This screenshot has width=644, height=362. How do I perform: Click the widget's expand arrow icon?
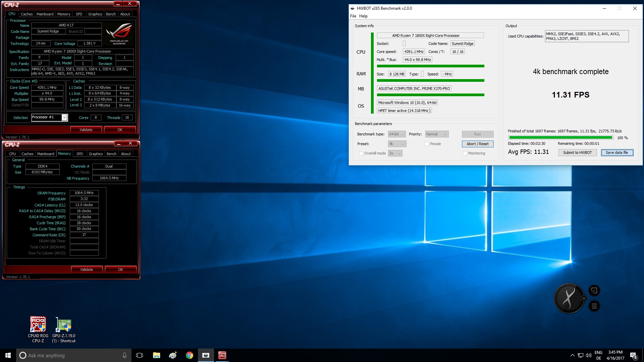point(594,291)
